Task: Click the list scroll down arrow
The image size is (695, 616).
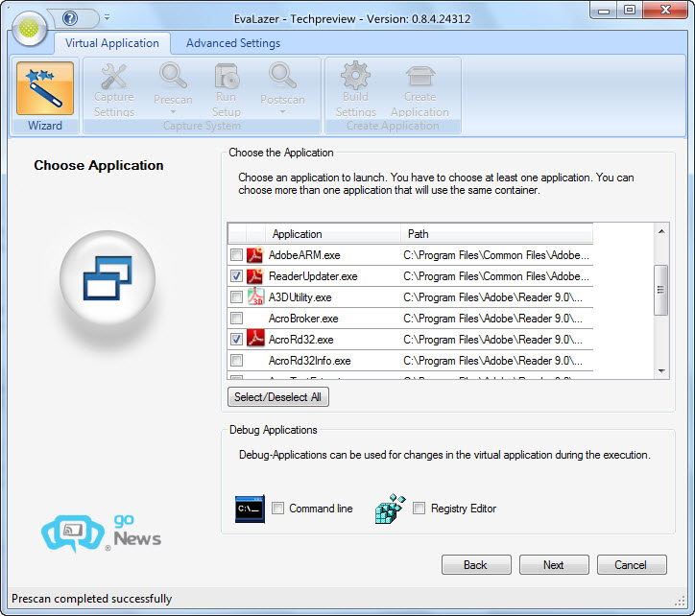Action: [x=661, y=371]
